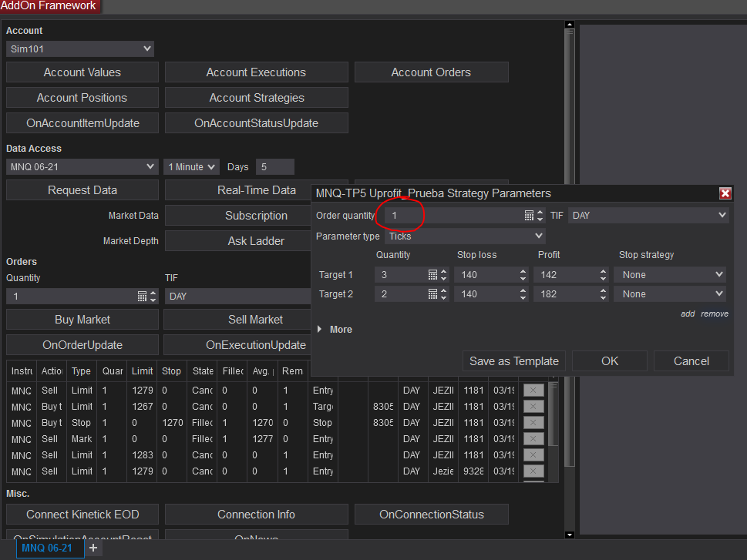Viewport: 747px width, 560px height.
Task: Open calculator icon in Target 1 quantity
Action: point(432,275)
